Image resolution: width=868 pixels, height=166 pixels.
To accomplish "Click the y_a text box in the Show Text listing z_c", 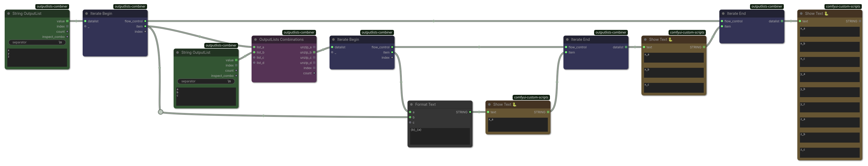I will [830, 77].
